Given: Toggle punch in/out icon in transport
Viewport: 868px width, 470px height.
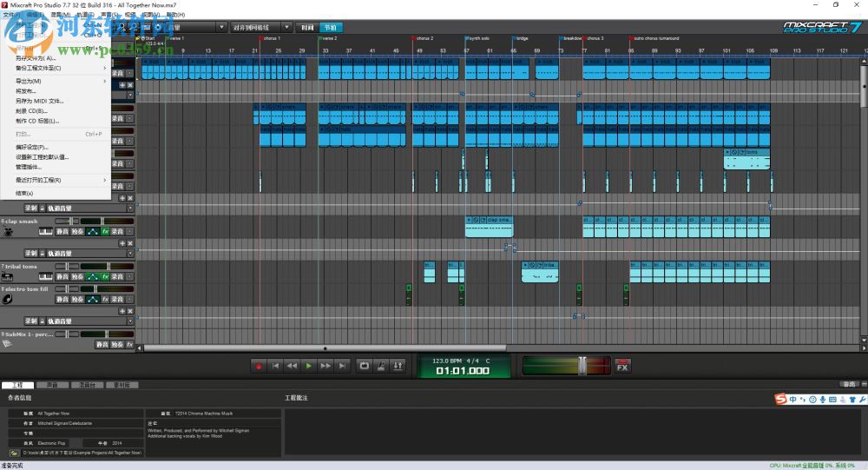Looking at the screenshot, I should (398, 366).
